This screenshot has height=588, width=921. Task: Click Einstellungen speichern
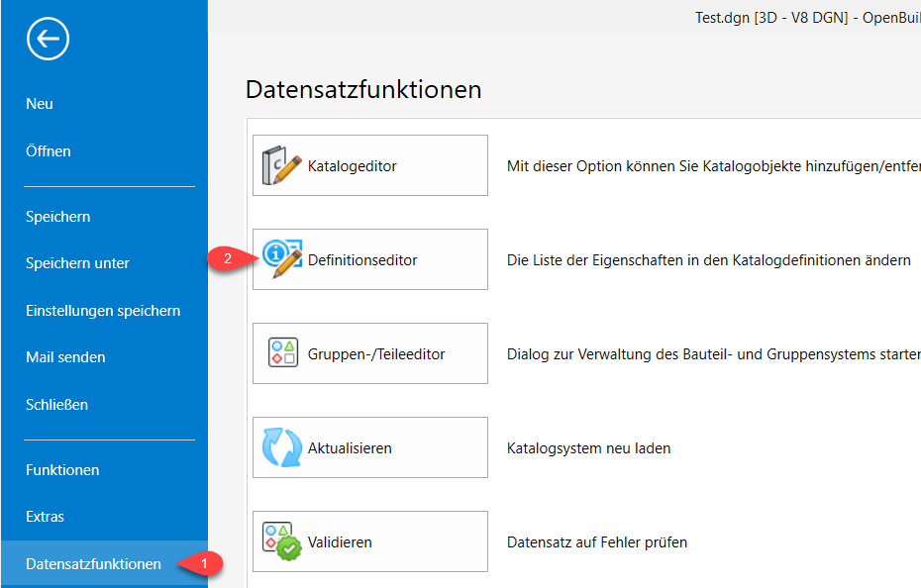pyautogui.click(x=103, y=311)
